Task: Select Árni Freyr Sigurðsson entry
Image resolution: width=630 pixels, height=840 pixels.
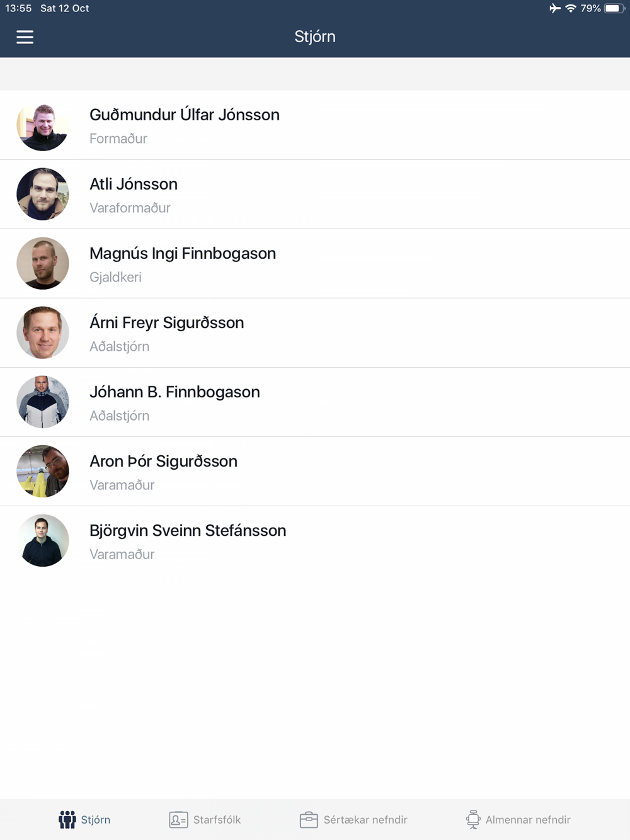Action: 315,333
